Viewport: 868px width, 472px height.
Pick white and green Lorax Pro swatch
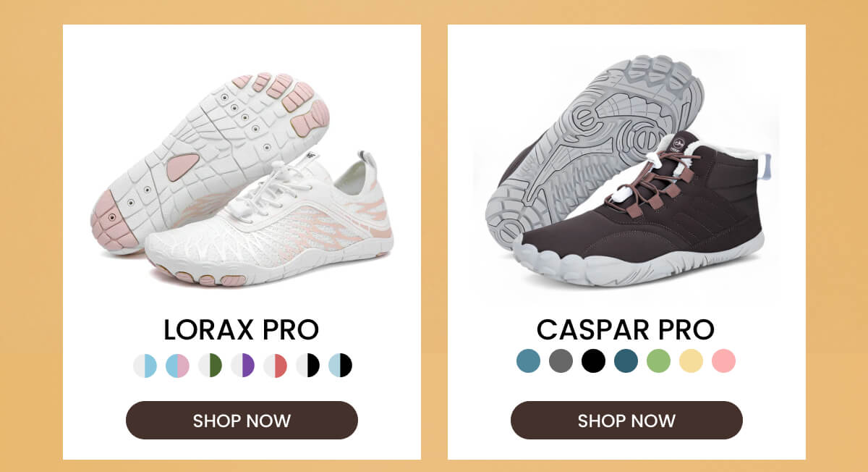click(210, 366)
